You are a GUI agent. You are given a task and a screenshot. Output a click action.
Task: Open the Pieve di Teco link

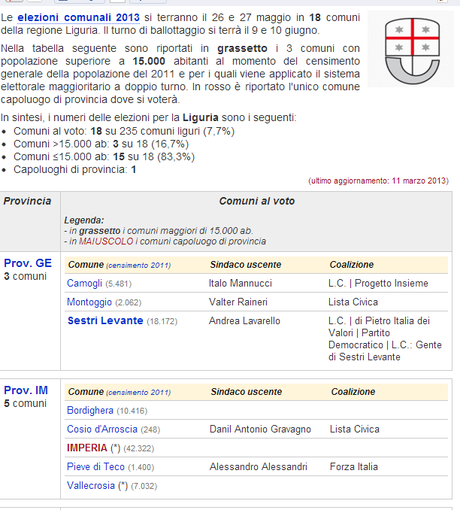(96, 466)
